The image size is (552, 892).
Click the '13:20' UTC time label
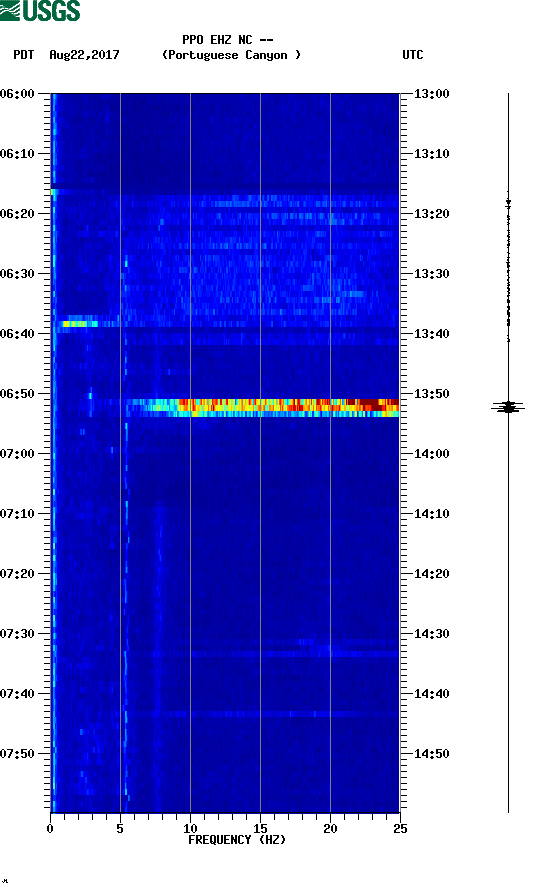pos(431,214)
